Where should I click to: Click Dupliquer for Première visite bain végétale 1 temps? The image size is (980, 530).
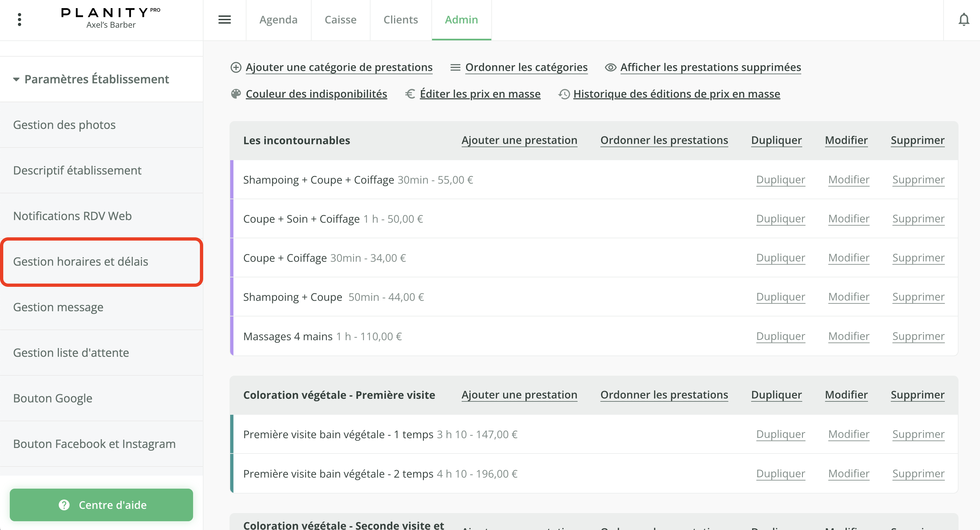tap(780, 434)
